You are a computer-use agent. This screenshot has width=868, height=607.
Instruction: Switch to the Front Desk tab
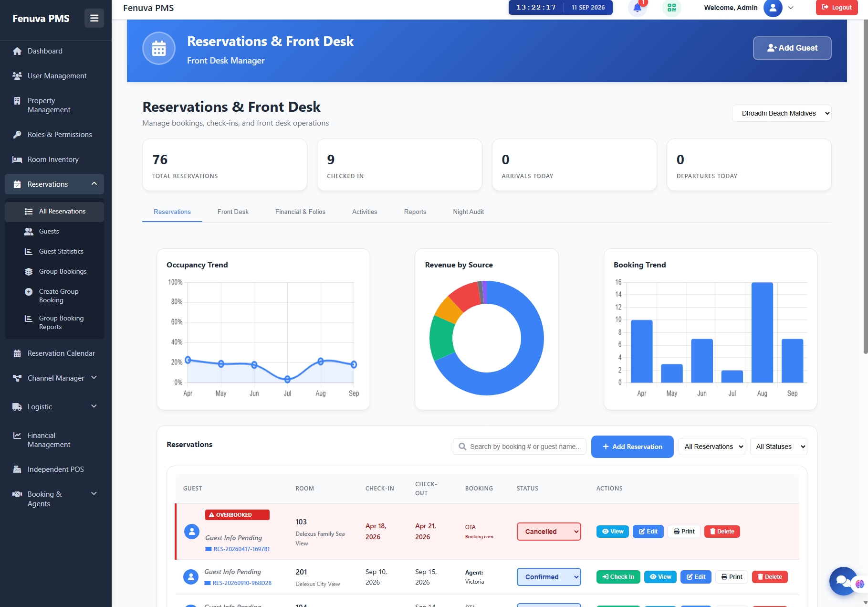click(233, 212)
